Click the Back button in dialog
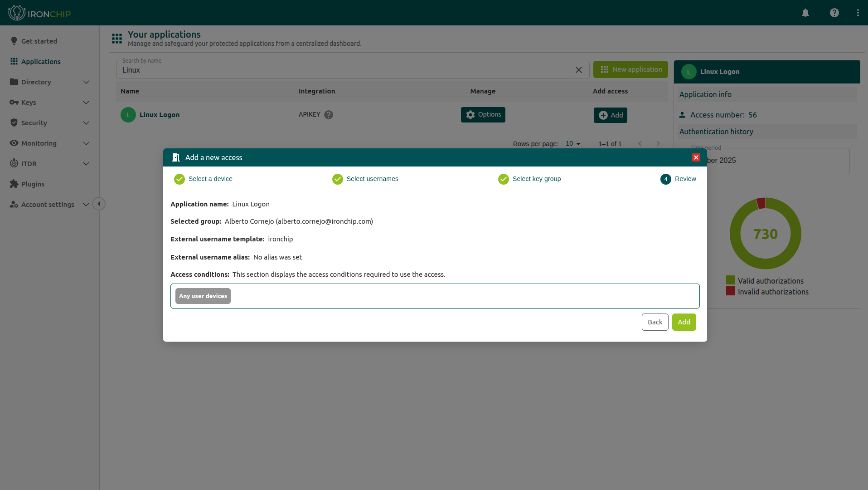 coord(655,322)
